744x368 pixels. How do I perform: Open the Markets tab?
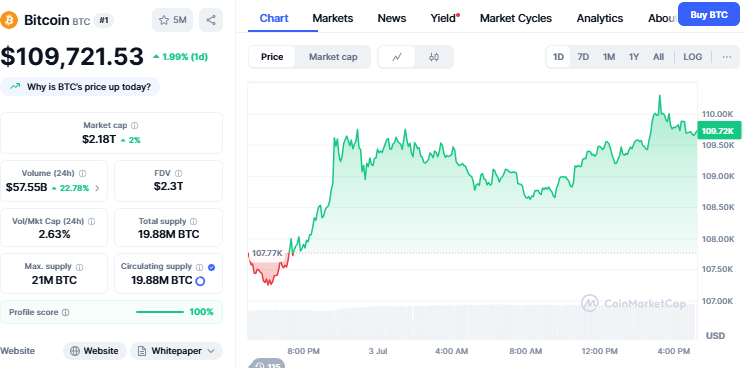tap(333, 18)
